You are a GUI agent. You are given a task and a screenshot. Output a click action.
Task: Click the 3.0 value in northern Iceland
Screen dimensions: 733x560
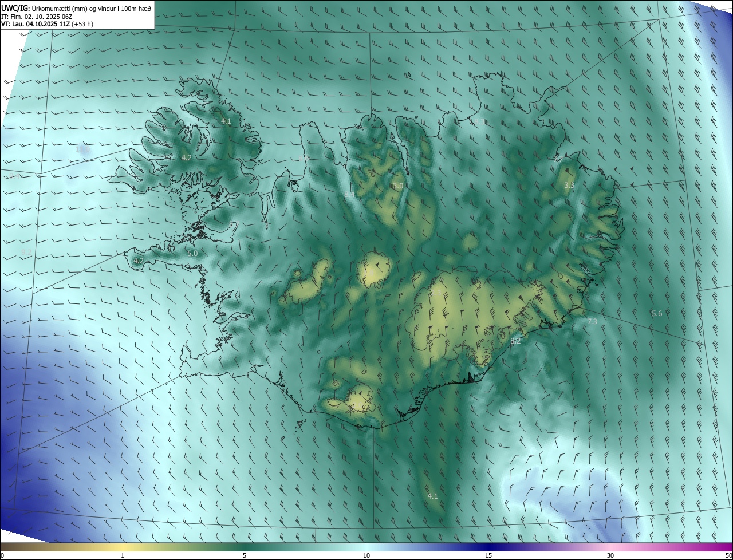click(x=398, y=186)
